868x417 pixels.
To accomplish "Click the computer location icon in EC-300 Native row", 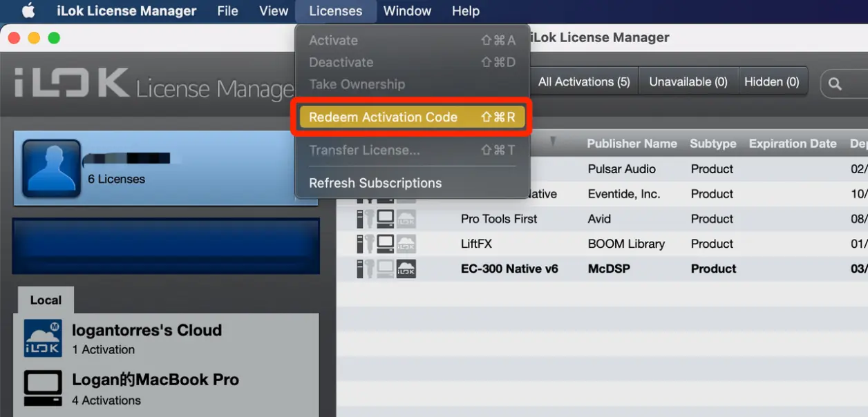I will [x=386, y=269].
